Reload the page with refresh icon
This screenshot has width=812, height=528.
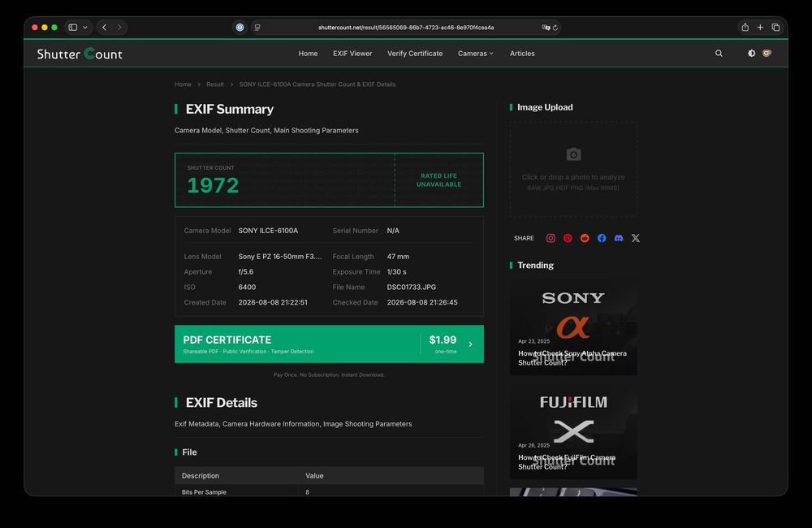555,28
